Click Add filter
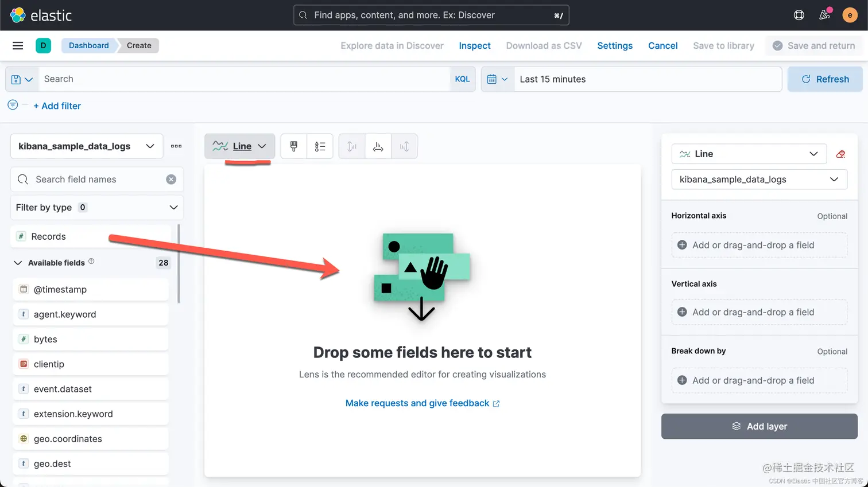868x487 pixels. tap(57, 106)
